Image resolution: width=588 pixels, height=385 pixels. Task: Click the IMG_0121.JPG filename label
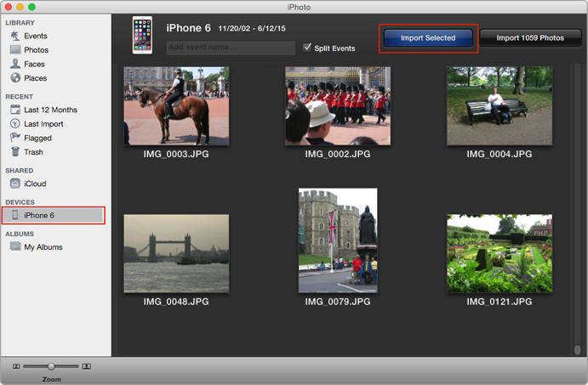click(x=500, y=302)
